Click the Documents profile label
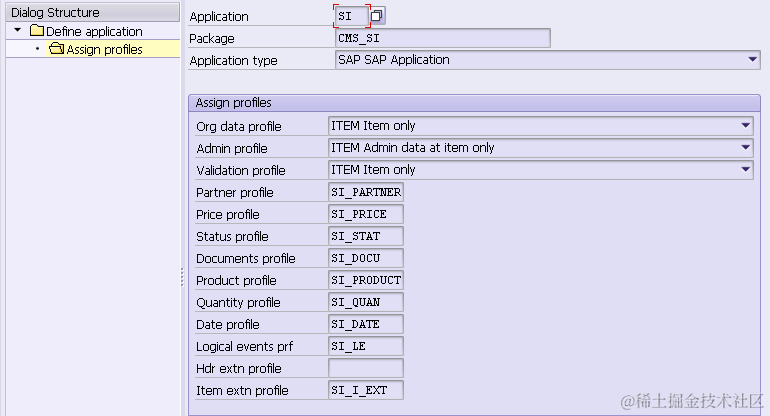This screenshot has height=416, width=770. (x=246, y=258)
